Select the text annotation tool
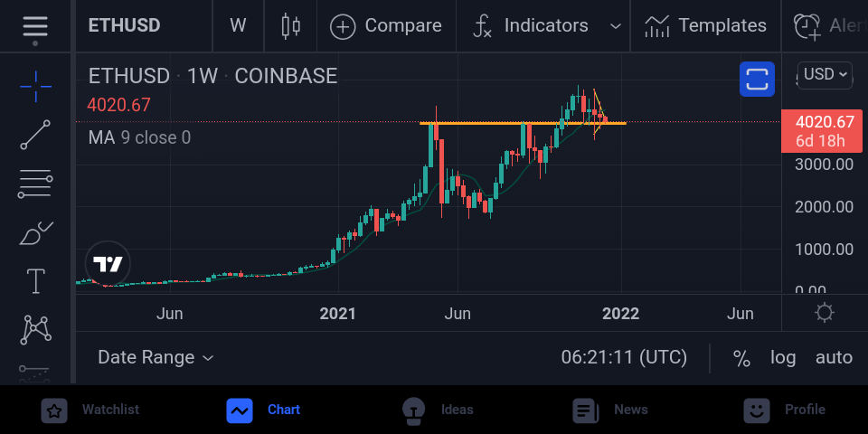 (x=35, y=281)
